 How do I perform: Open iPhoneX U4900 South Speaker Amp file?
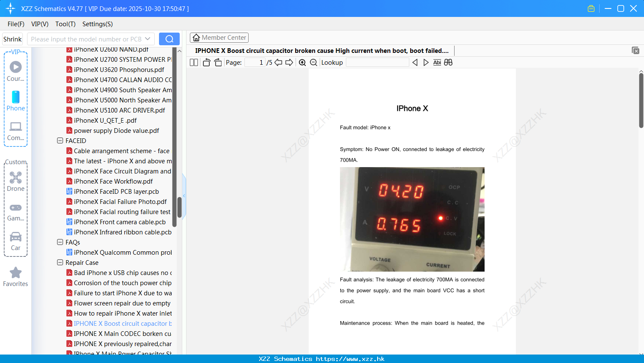(123, 90)
